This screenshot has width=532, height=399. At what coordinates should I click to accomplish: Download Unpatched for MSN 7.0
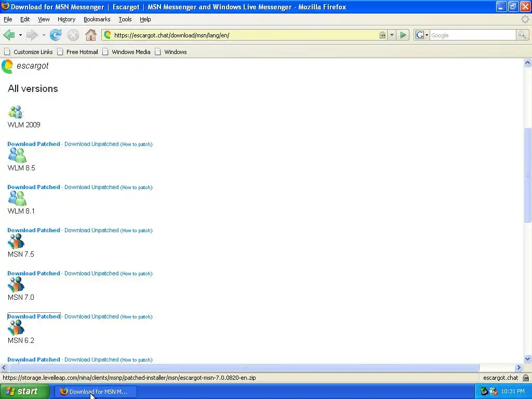(91, 316)
